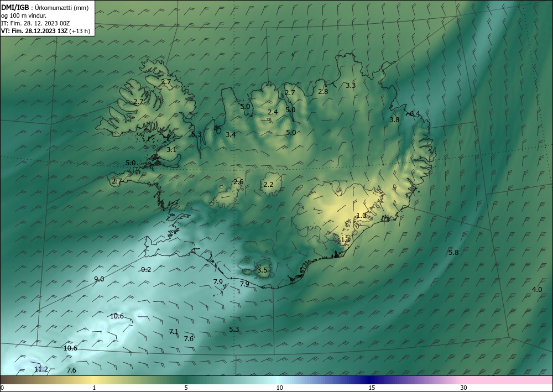This screenshot has height=392, width=553.
Task: Select the 2.6 value near the glacier
Action: click(238, 182)
